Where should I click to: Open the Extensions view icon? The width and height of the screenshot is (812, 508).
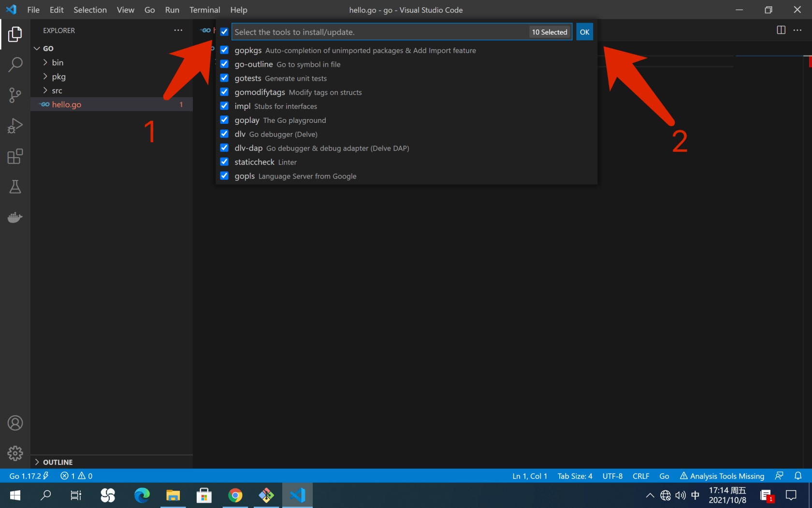(15, 156)
